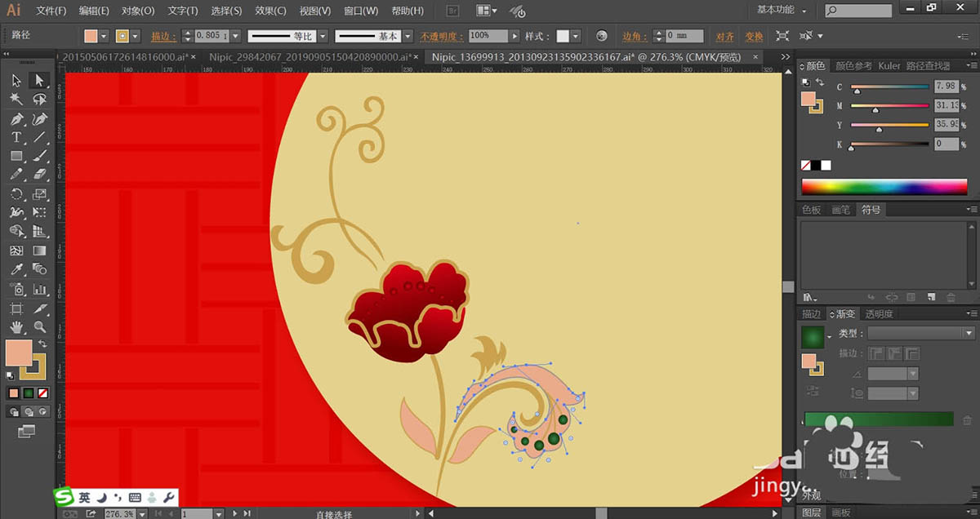Select the Eyedropper tool
The height and width of the screenshot is (519, 980).
coord(16,269)
